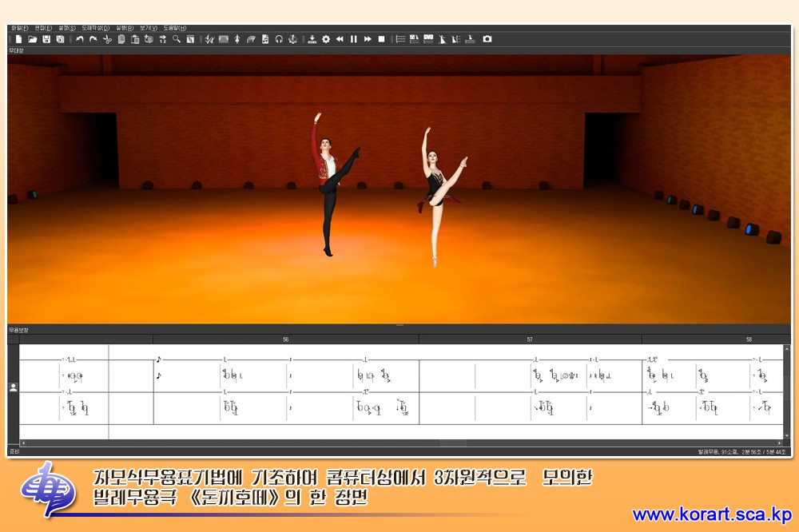Open the 도움말(H) menu
Screen dimensions: 799x532
(x=175, y=28)
